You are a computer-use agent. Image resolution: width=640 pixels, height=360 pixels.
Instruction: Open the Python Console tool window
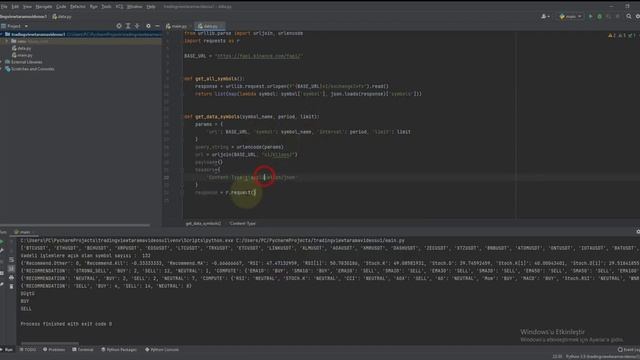point(162,350)
